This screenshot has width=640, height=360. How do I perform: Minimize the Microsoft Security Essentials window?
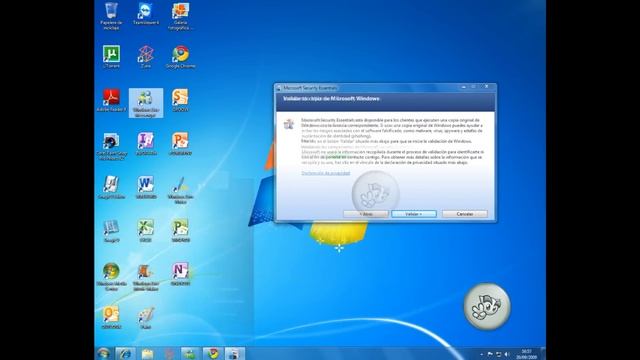(464, 87)
